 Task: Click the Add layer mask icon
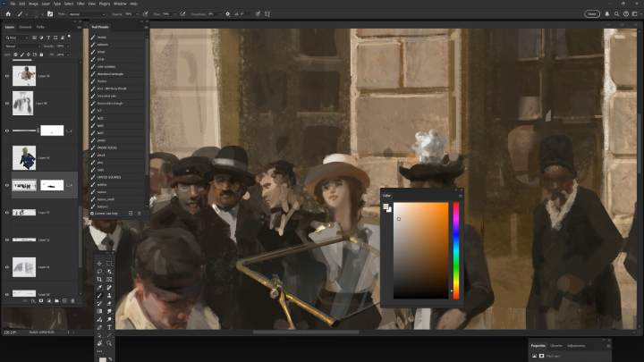pos(41,301)
